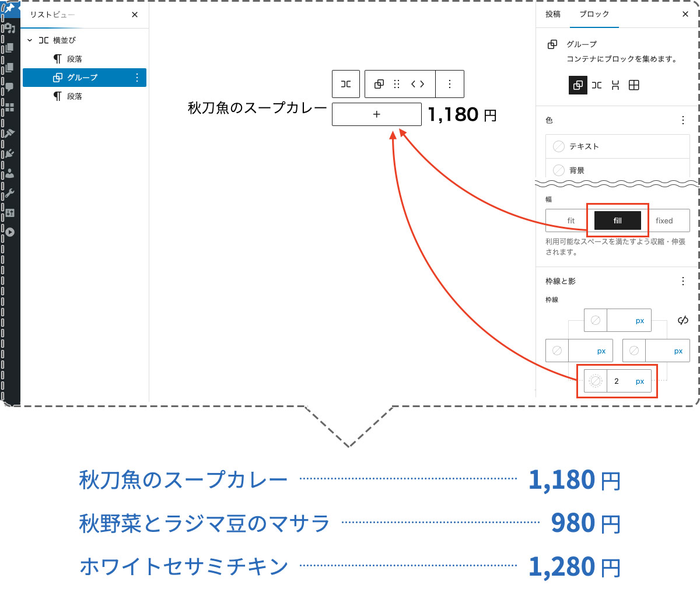Viewport: 700px width, 606px height.
Task: Click the plus button inside the group block
Action: pos(376,114)
